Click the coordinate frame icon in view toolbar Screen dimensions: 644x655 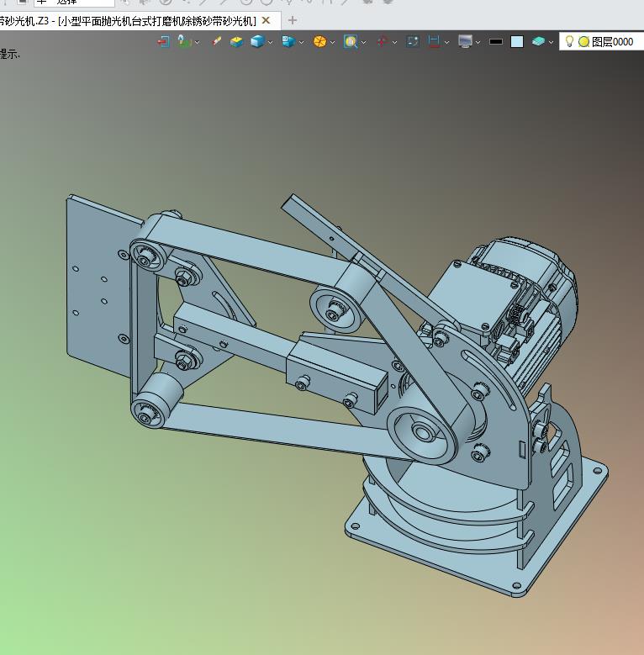tap(184, 41)
